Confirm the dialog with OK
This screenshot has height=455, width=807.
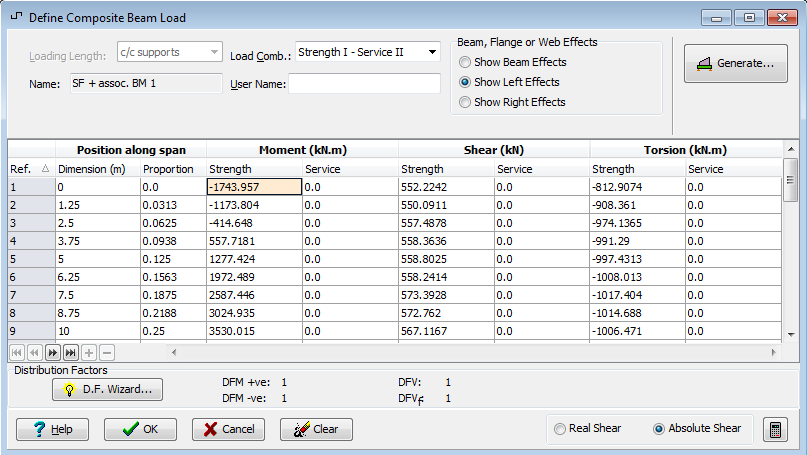point(140,429)
